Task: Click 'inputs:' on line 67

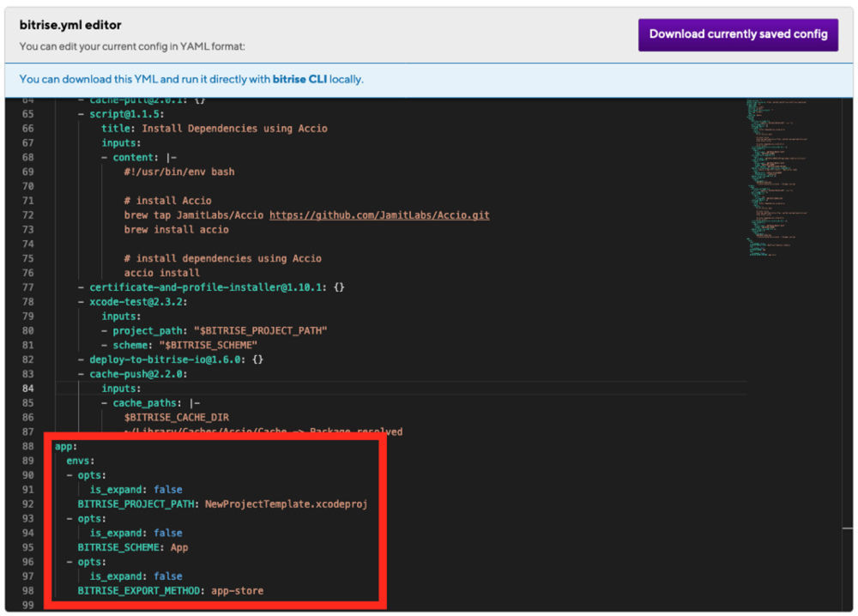Action: [x=121, y=142]
